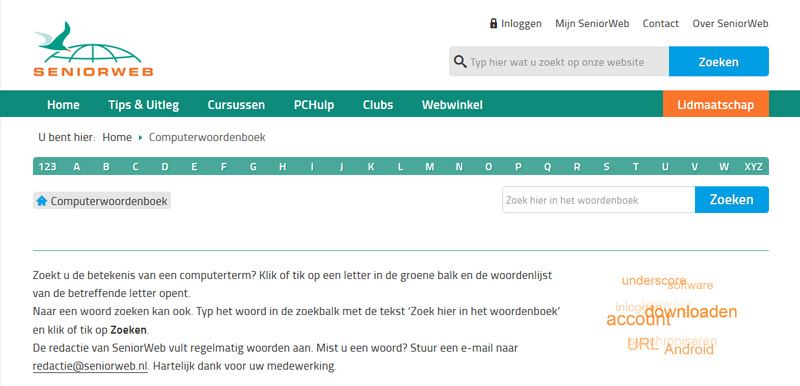Viewport: 800px width, 386px height.
Task: Click the SeniorWeb bird logo
Action: [93, 49]
